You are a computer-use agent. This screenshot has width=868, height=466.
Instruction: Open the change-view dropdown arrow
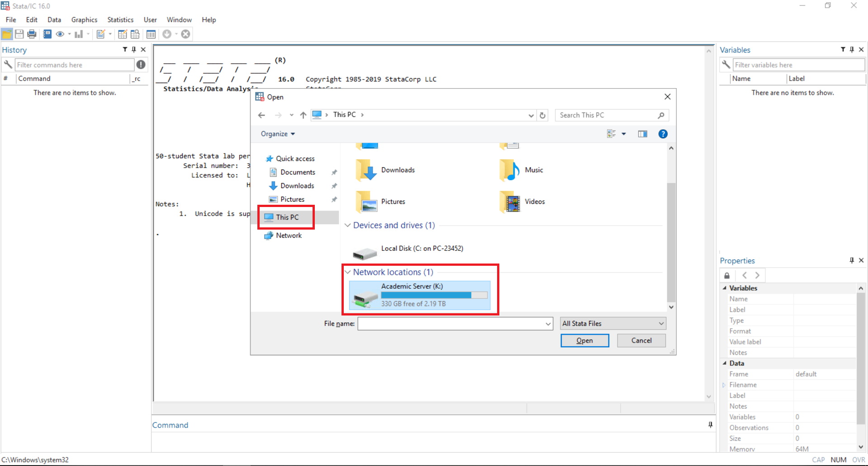[624, 134]
